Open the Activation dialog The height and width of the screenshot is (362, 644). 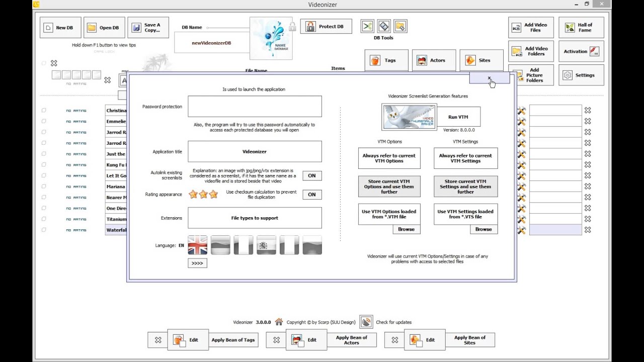tap(581, 51)
